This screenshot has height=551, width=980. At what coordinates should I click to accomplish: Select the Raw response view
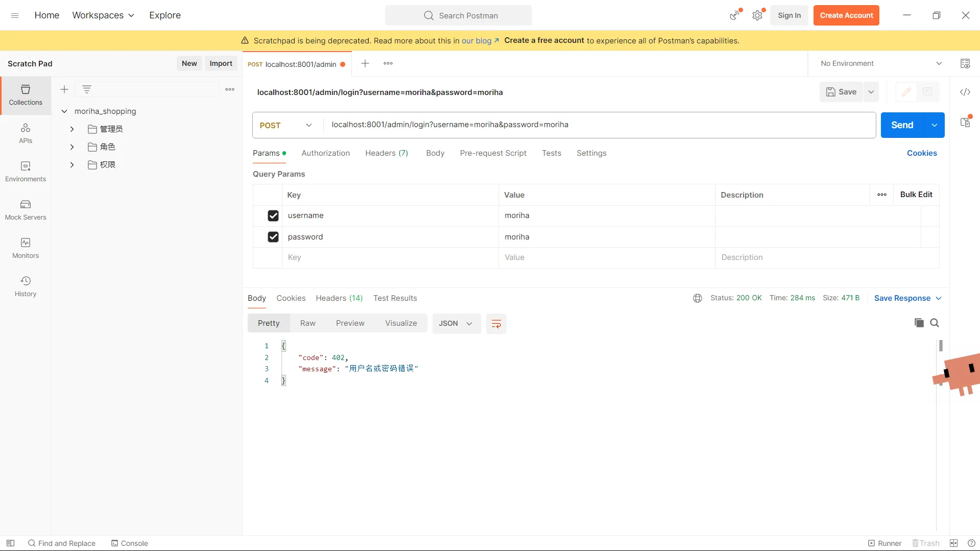[x=308, y=324]
